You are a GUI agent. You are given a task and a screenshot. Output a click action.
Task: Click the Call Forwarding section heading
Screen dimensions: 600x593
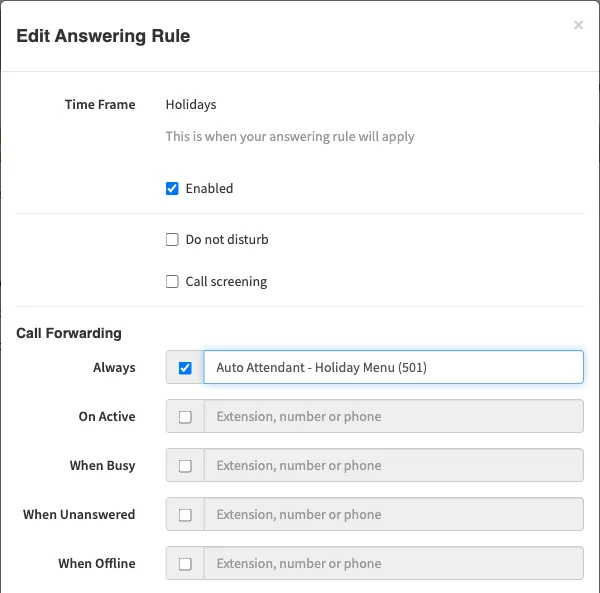(69, 333)
